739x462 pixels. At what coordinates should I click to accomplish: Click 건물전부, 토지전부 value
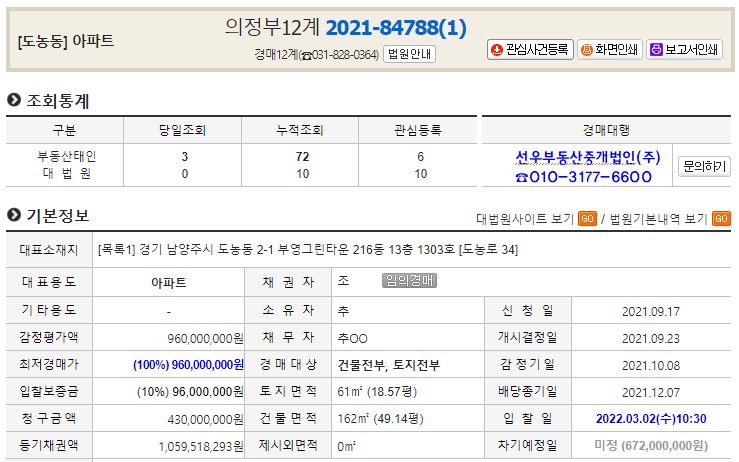point(389,365)
